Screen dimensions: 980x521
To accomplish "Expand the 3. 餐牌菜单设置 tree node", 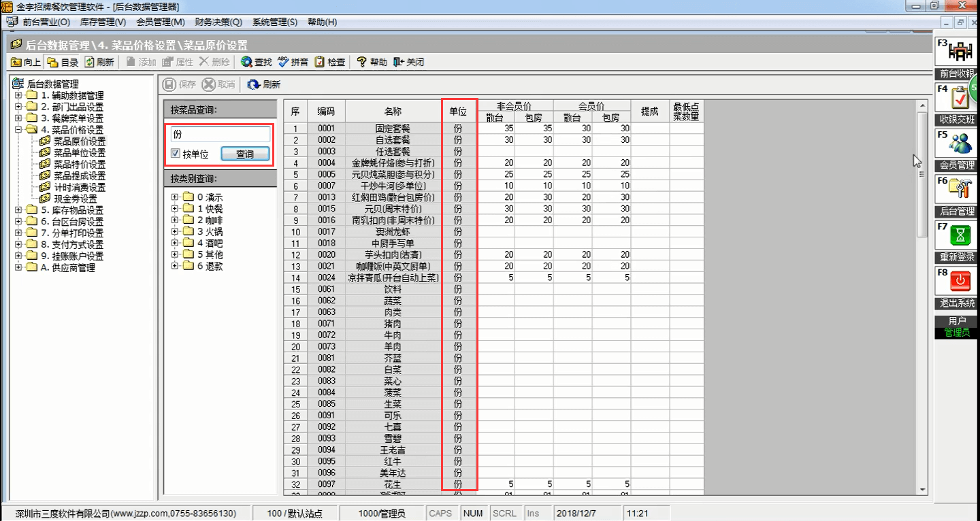I will click(x=18, y=118).
